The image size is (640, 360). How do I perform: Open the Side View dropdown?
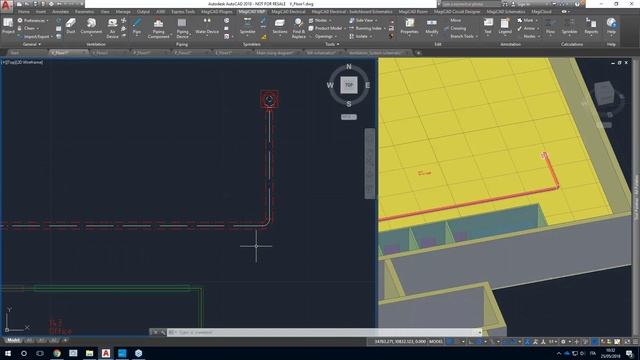coord(363,20)
